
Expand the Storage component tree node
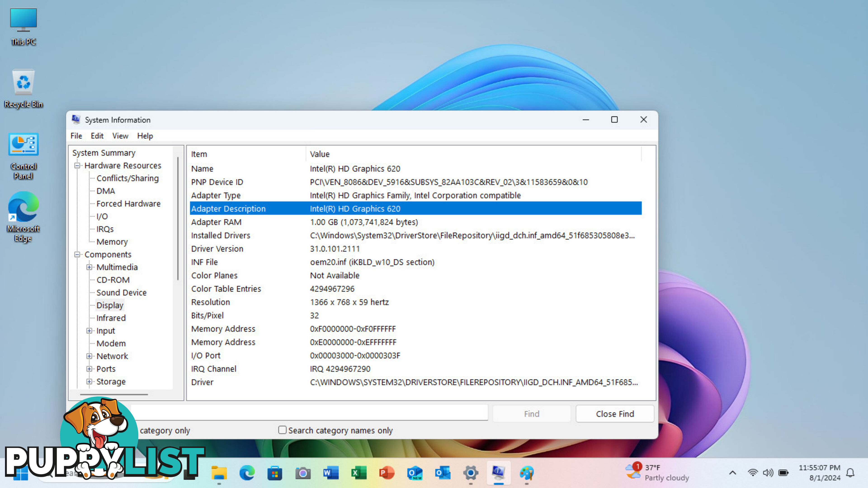90,381
